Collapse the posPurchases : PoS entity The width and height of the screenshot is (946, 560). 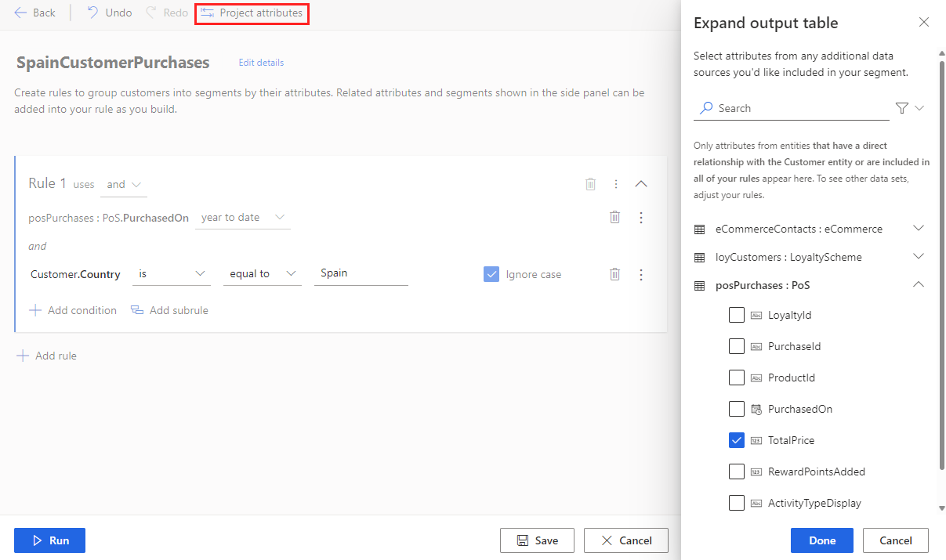coord(918,284)
